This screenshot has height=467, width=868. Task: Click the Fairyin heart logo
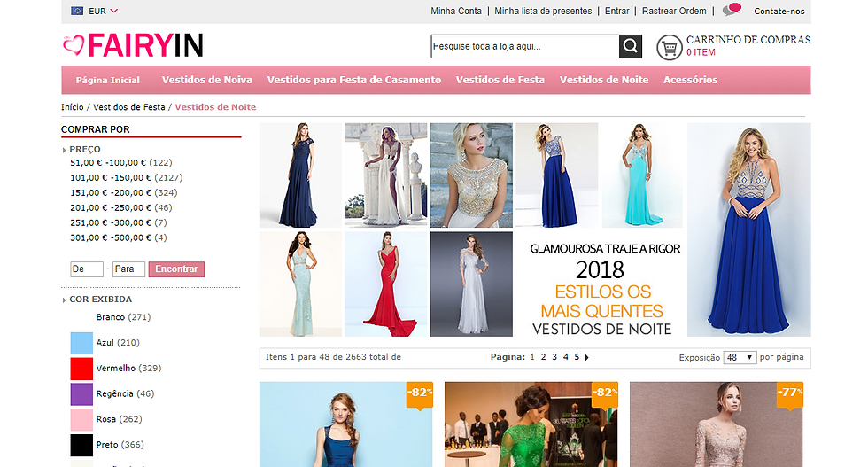[x=133, y=45]
